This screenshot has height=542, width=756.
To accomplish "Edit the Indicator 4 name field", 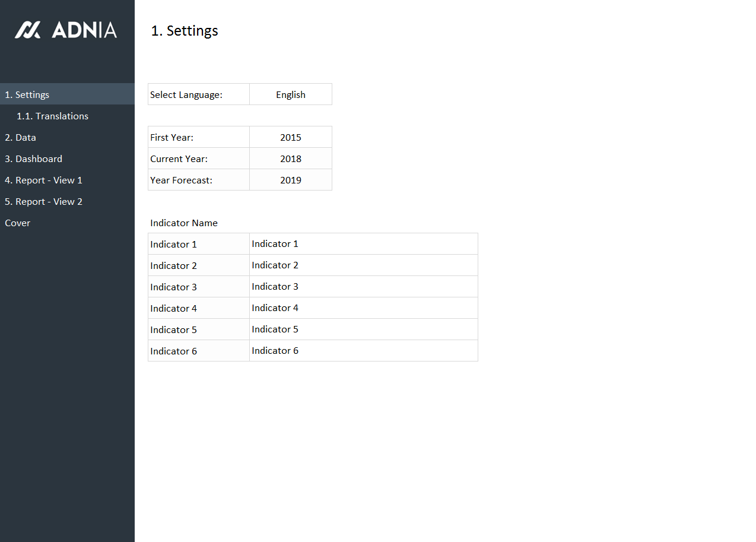I will [x=363, y=308].
